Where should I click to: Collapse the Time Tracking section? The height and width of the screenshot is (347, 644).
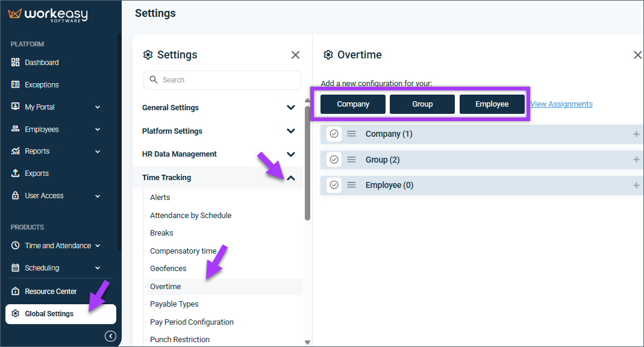point(291,178)
